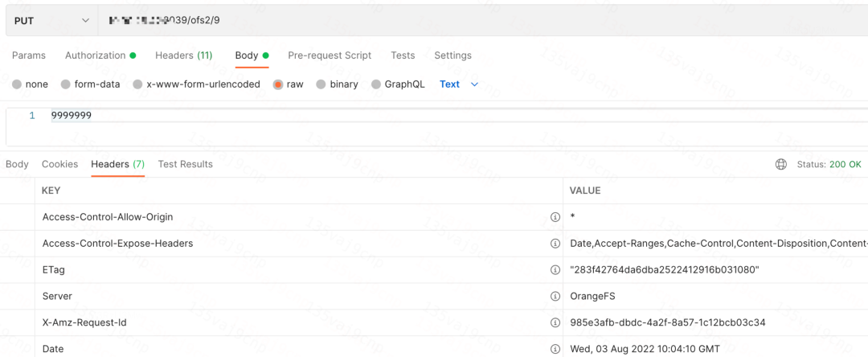
Task: Click info icon in Date row
Action: (x=555, y=349)
